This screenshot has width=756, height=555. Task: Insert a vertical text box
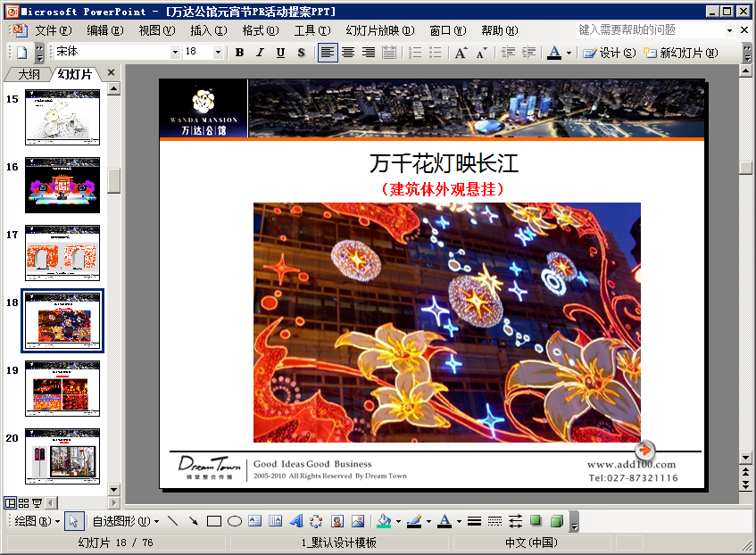(x=275, y=521)
